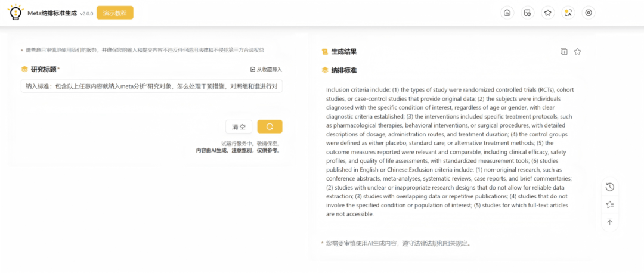644x273 pixels.
Task: Open the floating favorites list icon
Action: pos(609,204)
